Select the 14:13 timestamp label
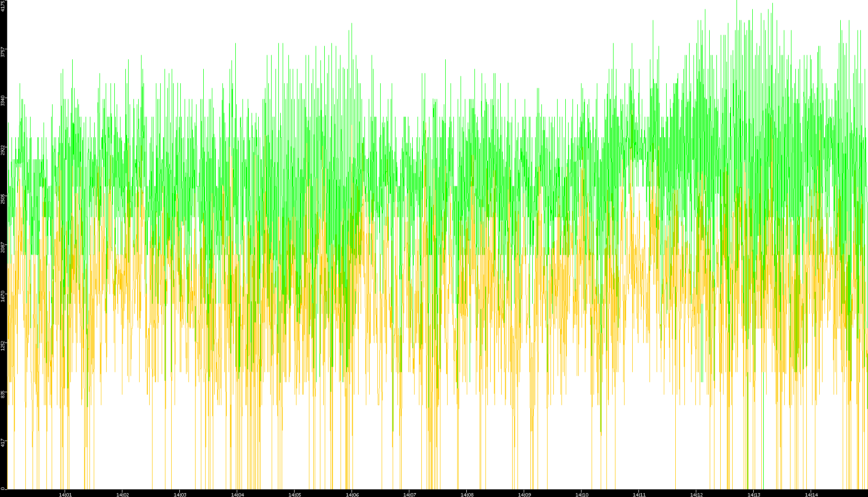Image resolution: width=868 pixels, height=497 pixels. [754, 494]
